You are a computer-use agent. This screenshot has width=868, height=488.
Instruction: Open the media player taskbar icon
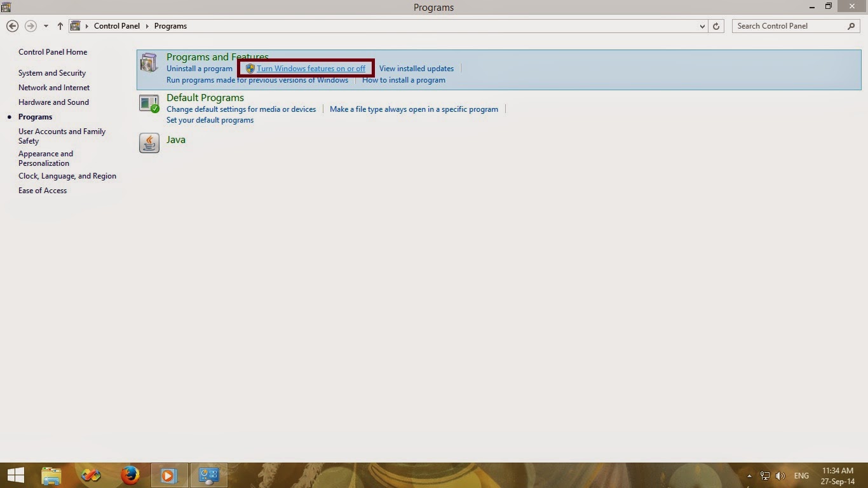169,475
